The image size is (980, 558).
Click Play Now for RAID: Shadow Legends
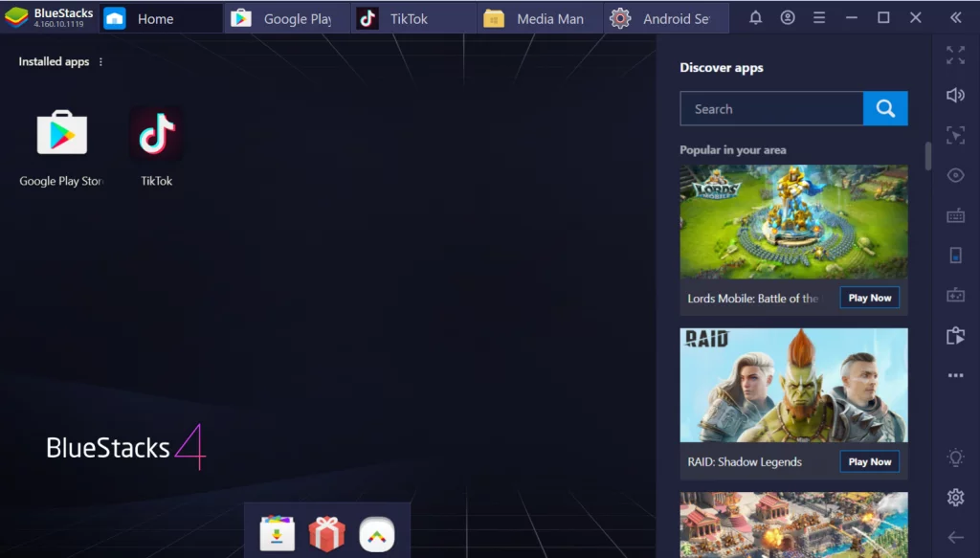point(869,461)
